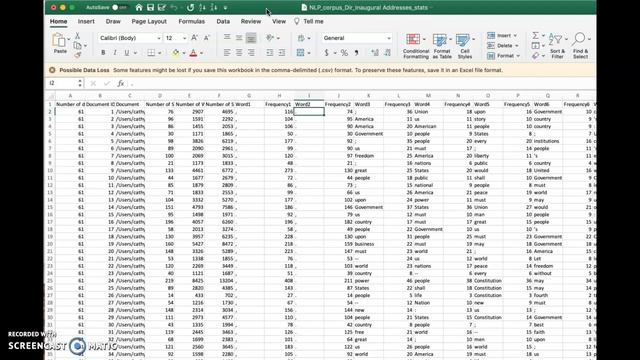640x360 pixels.
Task: Click the Increase Decimal icon
Action: (x=375, y=53)
